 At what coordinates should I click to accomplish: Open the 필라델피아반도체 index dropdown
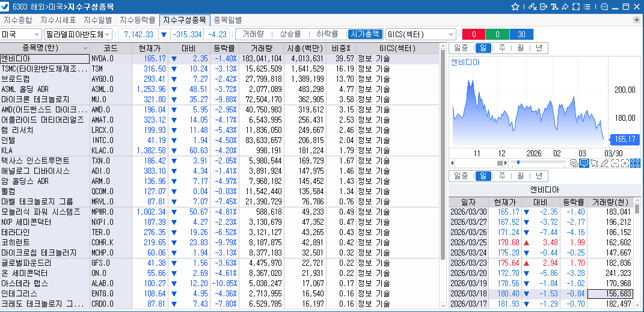pos(78,34)
